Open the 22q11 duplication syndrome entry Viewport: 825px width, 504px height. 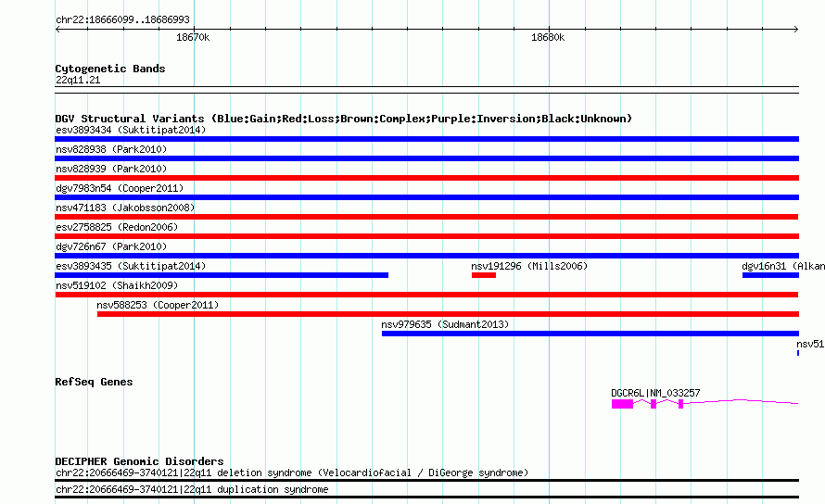[192, 490]
